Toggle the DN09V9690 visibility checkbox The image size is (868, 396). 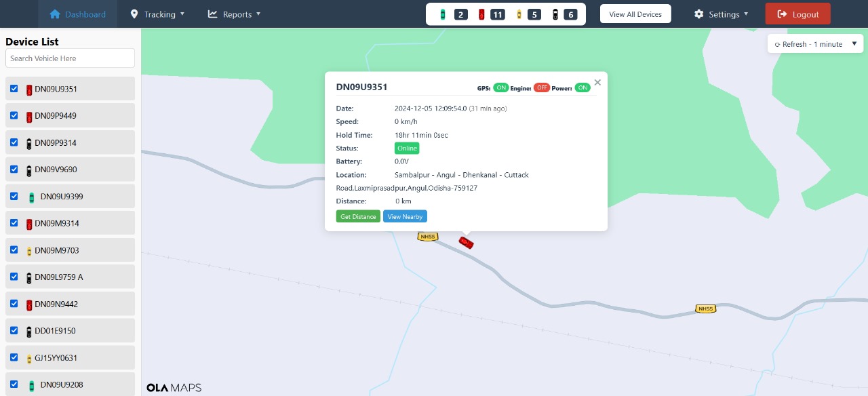14,169
